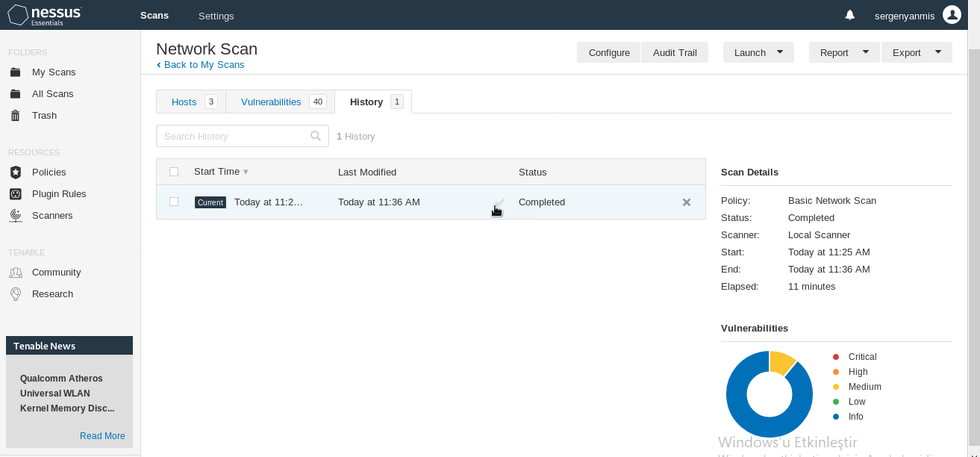Click the Status column header

[x=533, y=172]
